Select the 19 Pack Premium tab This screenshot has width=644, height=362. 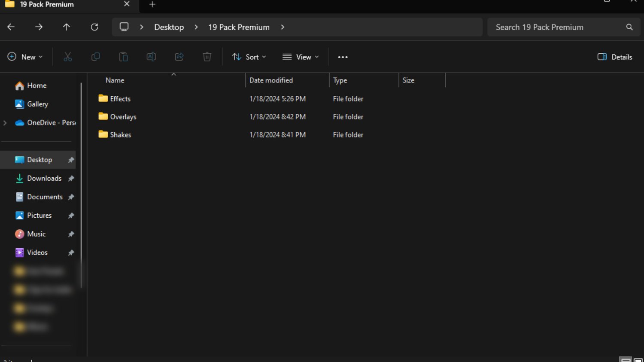click(x=69, y=4)
